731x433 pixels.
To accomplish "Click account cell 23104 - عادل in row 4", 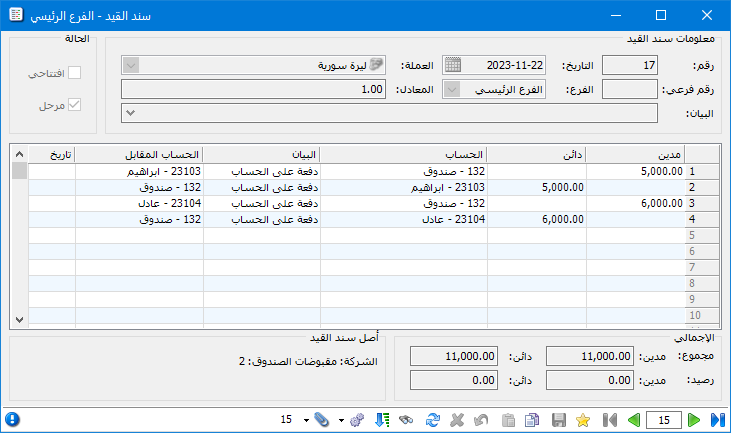I will pyautogui.click(x=404, y=219).
